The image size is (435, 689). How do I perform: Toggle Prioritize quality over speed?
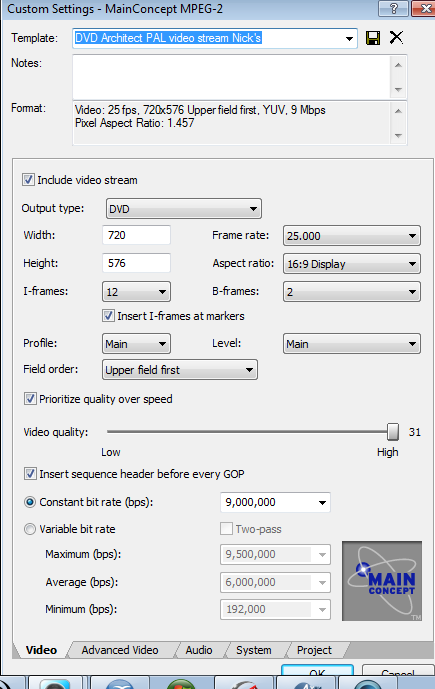tap(30, 399)
